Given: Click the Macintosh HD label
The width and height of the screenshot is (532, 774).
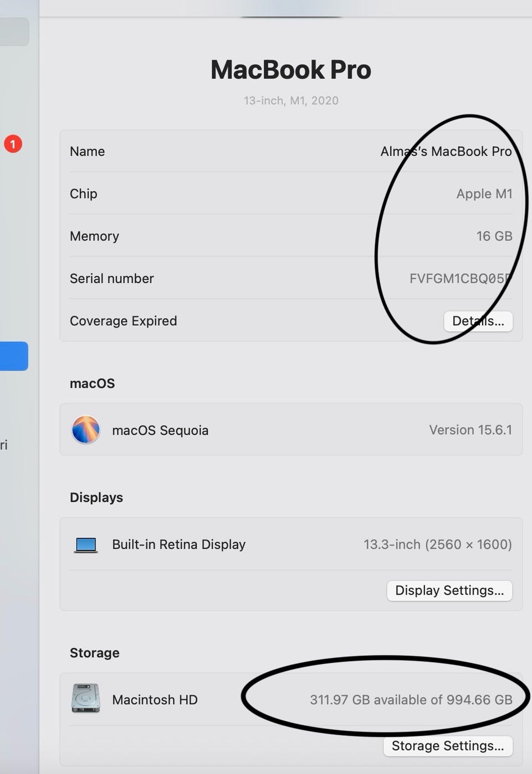Looking at the screenshot, I should tap(155, 700).
